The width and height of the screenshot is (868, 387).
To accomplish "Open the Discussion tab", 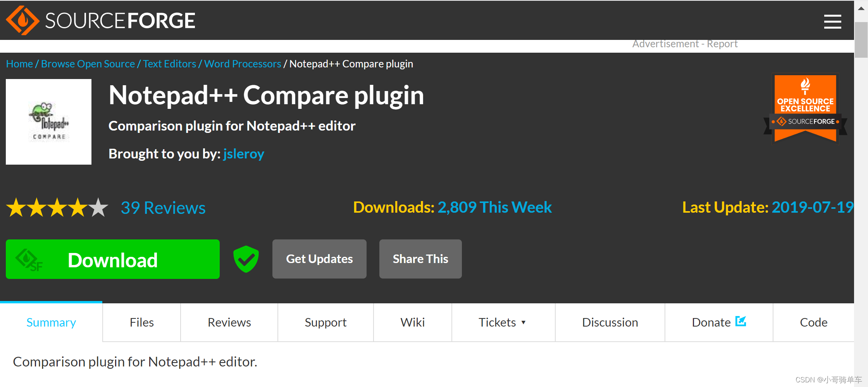I will point(610,322).
